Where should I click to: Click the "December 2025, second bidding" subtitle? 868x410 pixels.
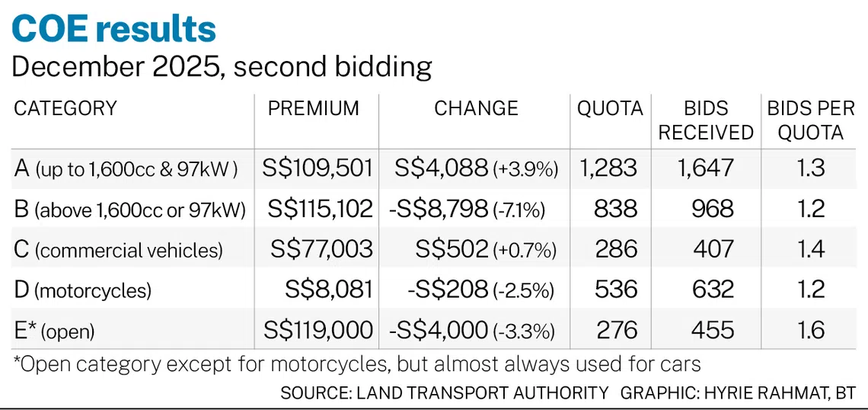pyautogui.click(x=222, y=67)
